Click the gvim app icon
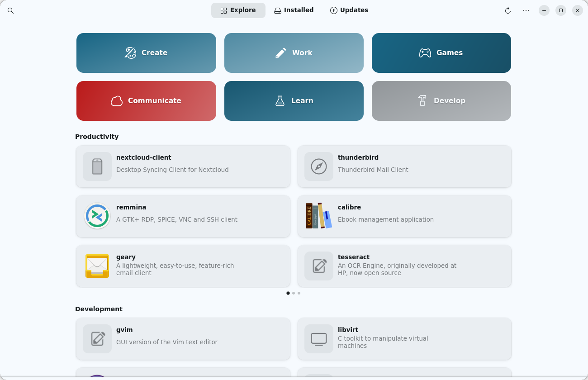This screenshot has height=380, width=588. point(97,339)
